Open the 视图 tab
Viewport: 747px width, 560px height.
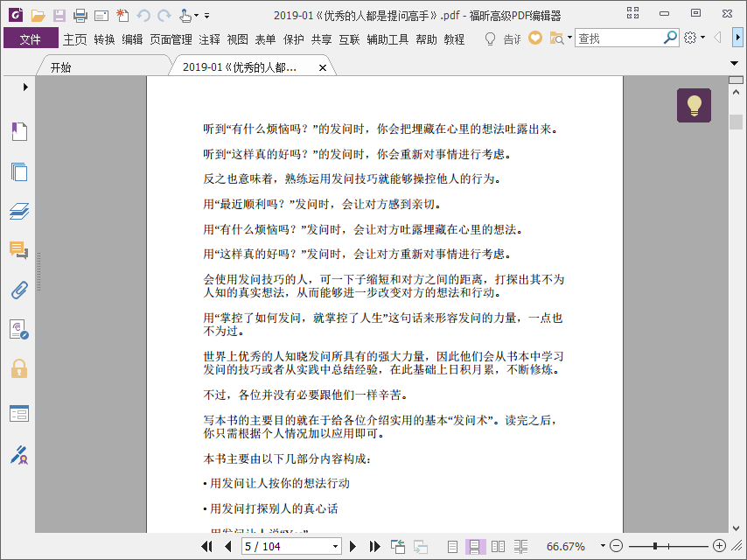237,39
